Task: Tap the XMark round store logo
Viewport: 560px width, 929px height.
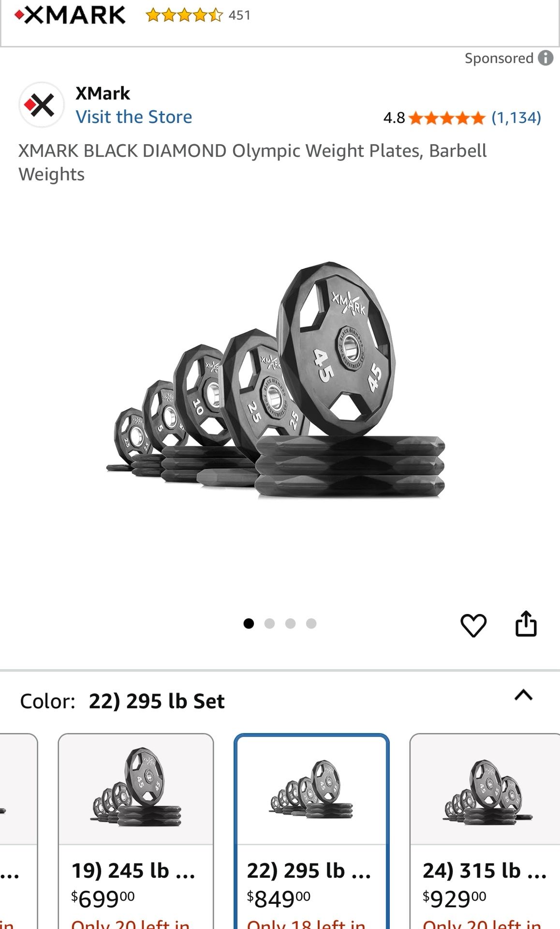Action: [42, 105]
